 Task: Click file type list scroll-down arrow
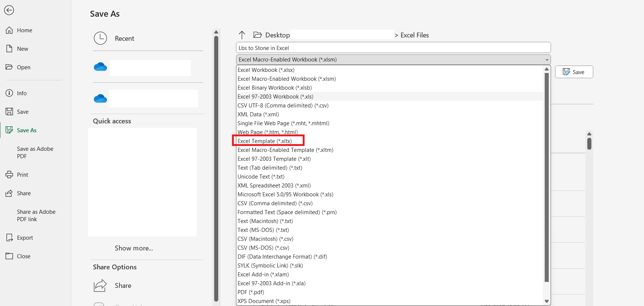click(547, 301)
